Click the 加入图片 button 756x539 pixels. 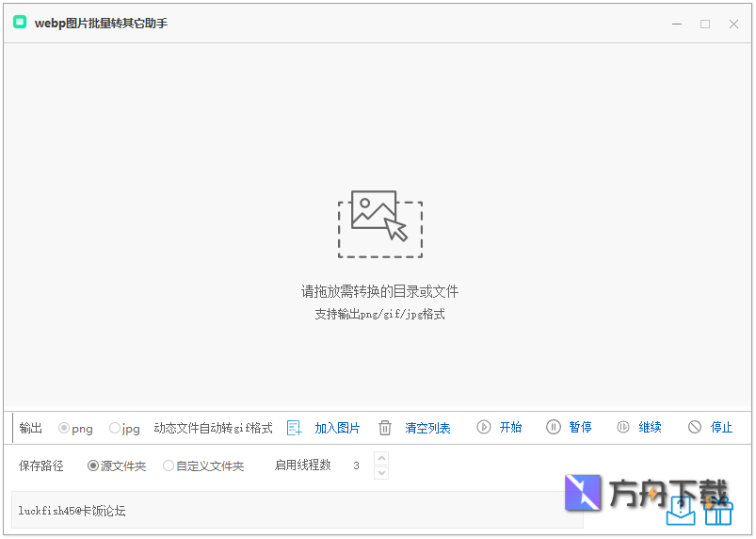(x=337, y=428)
